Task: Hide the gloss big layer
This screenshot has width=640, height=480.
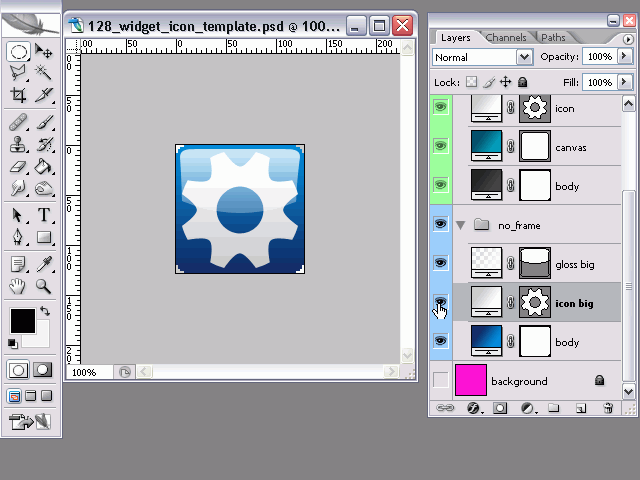Action: (440, 262)
